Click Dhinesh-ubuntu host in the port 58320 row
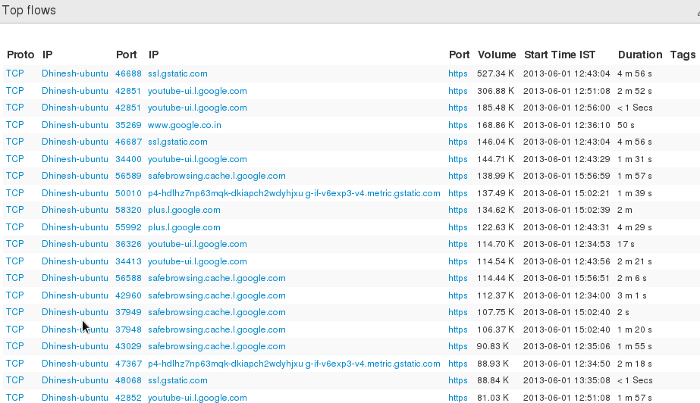 click(75, 210)
